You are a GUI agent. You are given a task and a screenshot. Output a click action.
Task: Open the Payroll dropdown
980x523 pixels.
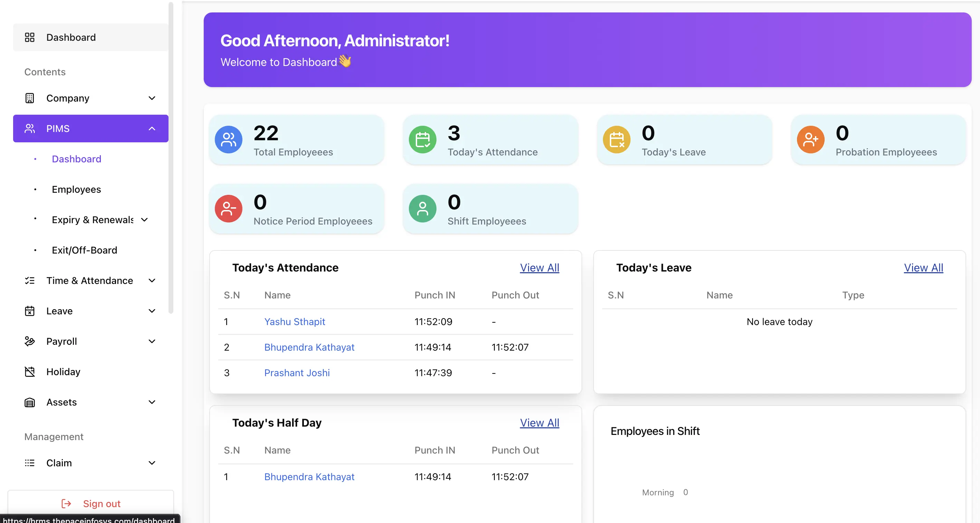[x=152, y=341]
